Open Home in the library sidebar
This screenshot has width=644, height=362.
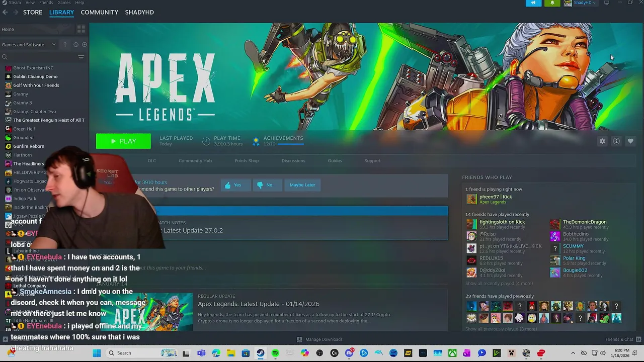(x=8, y=29)
